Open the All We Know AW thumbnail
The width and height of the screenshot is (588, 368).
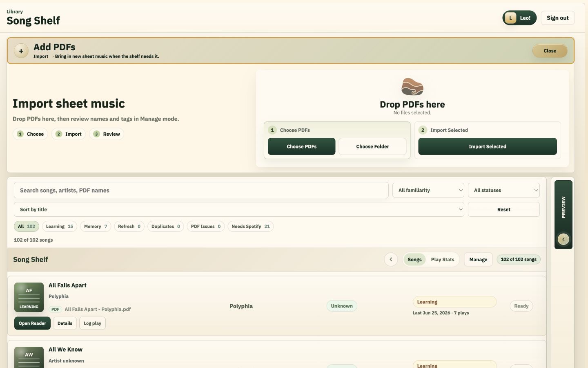click(x=29, y=357)
